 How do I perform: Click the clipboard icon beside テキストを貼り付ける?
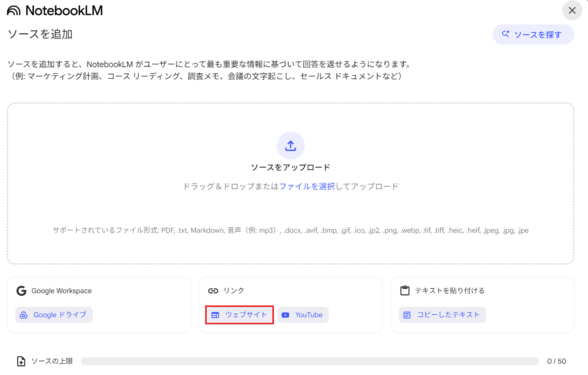(405, 291)
